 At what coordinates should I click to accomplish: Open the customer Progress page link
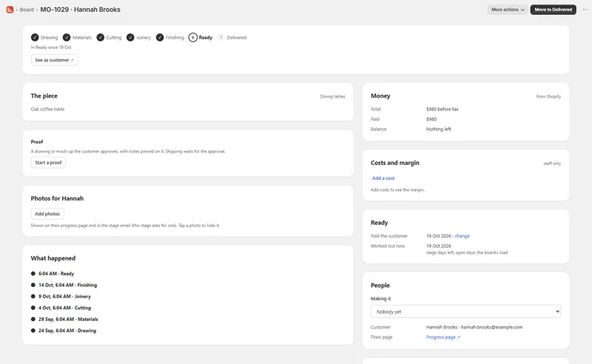click(443, 337)
